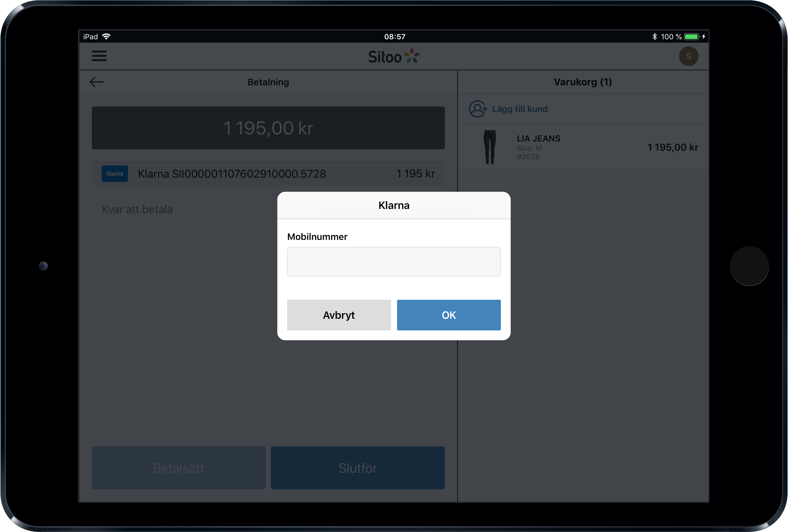
Task: Tap the Wi-Fi status icon
Action: tap(107, 37)
